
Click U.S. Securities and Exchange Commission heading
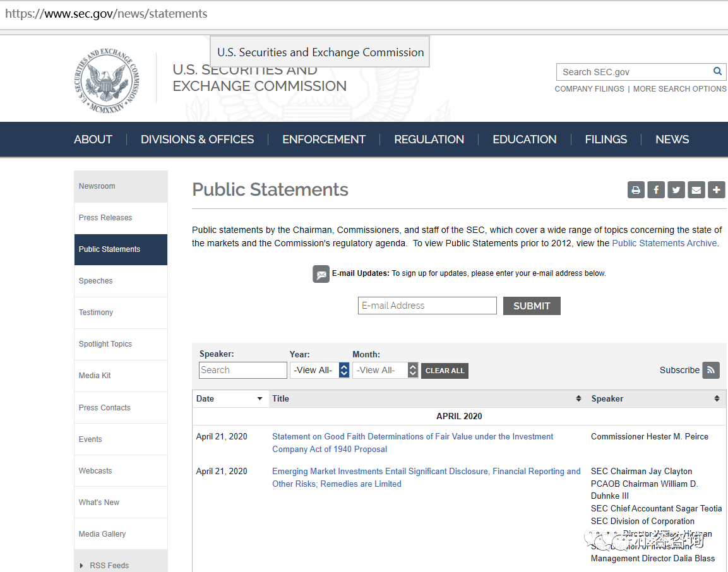pos(260,78)
